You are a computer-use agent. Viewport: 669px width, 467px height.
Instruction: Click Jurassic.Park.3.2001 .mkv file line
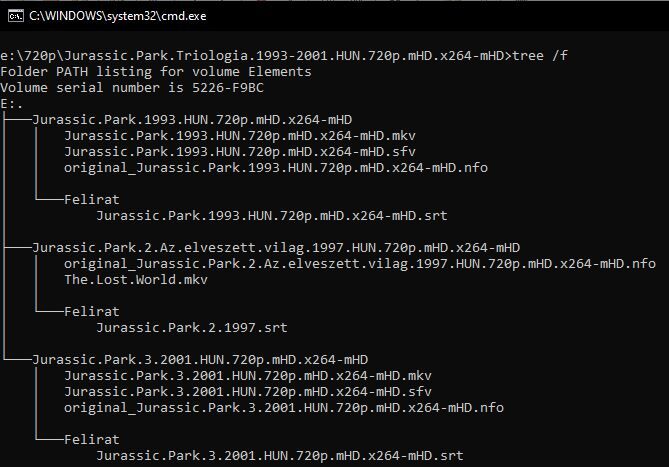[248, 376]
